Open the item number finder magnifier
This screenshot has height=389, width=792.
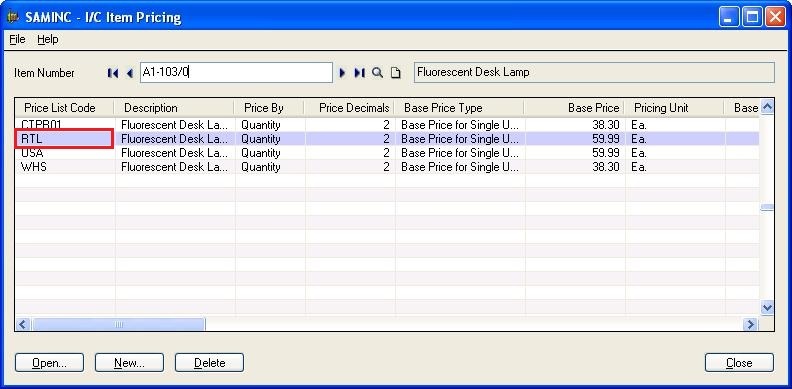377,73
